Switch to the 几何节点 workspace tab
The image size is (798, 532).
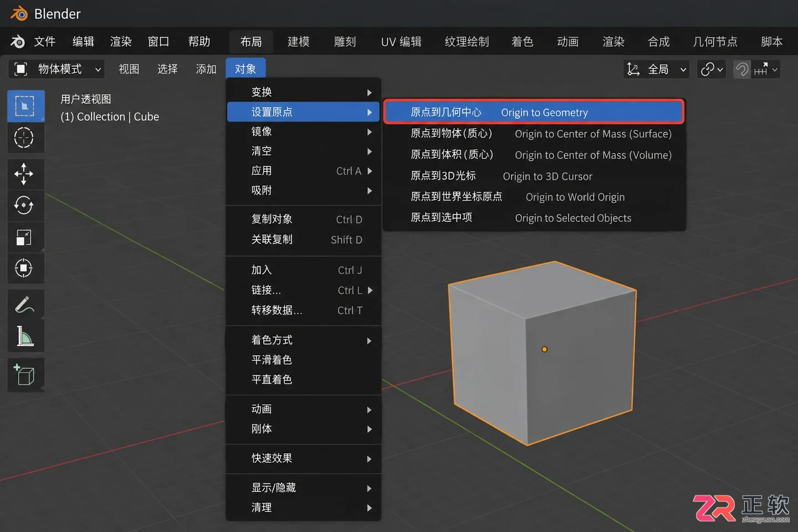click(715, 42)
